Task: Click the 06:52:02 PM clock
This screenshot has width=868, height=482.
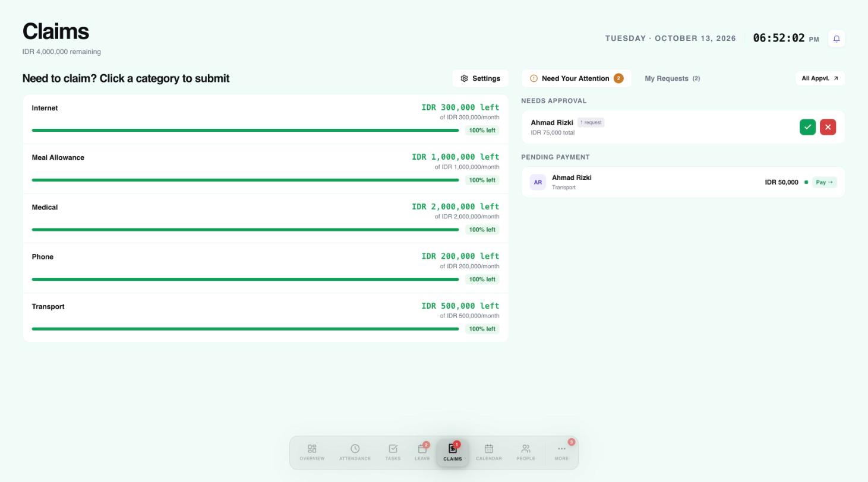Action: [786, 39]
